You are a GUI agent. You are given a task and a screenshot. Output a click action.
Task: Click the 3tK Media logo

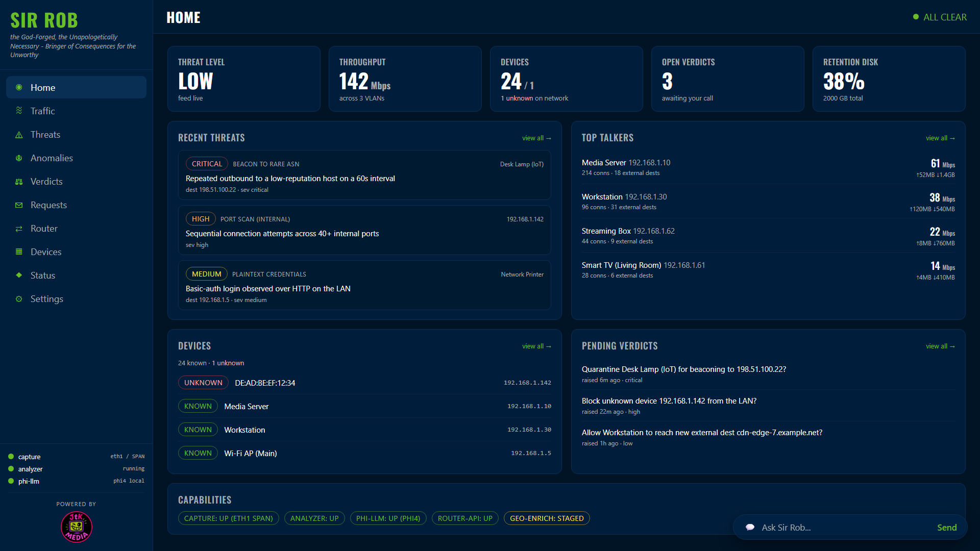77,527
